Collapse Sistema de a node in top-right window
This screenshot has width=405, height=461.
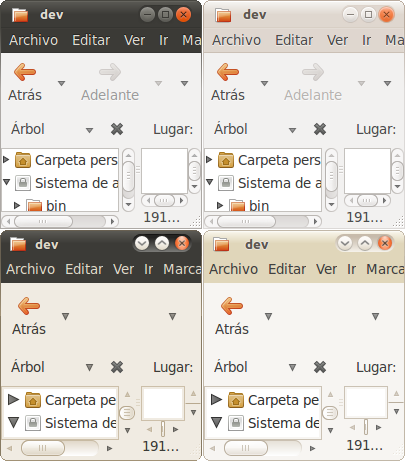click(209, 182)
